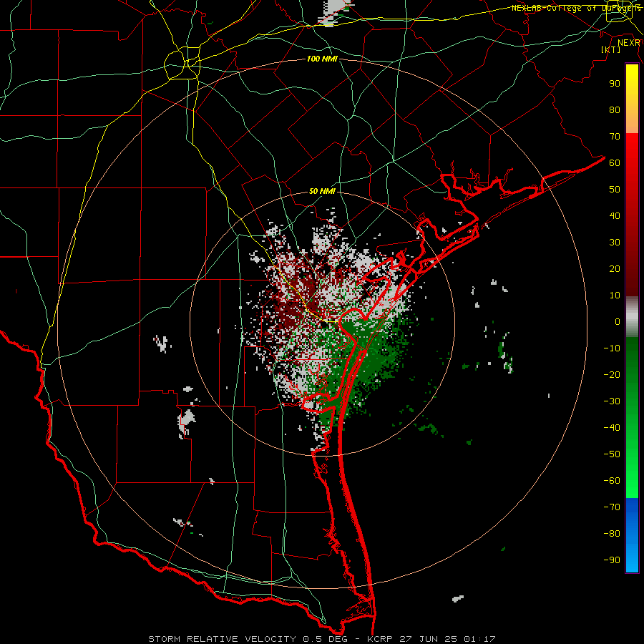This screenshot has width=644, height=644.
Task: Select the positive 70 value on velocity scale
Action: [615, 137]
